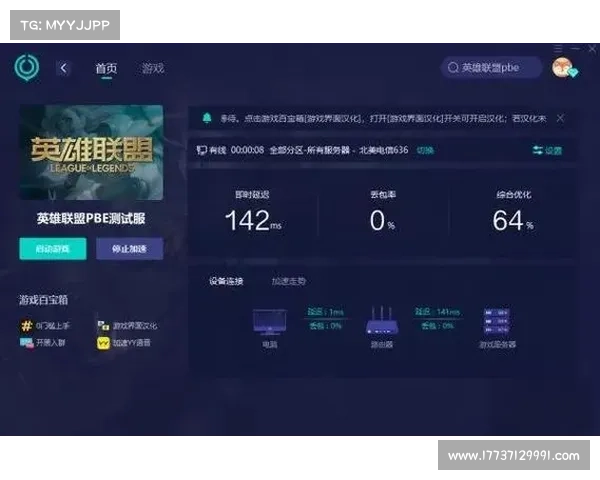This screenshot has width=600, height=480.
Task: Go back using the left arrow button
Action: 64,68
